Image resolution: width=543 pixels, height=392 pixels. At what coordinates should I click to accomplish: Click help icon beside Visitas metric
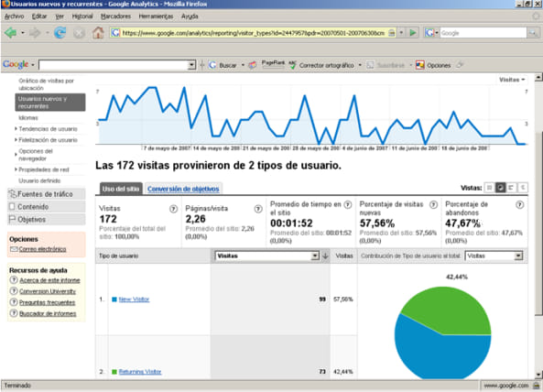(x=173, y=209)
